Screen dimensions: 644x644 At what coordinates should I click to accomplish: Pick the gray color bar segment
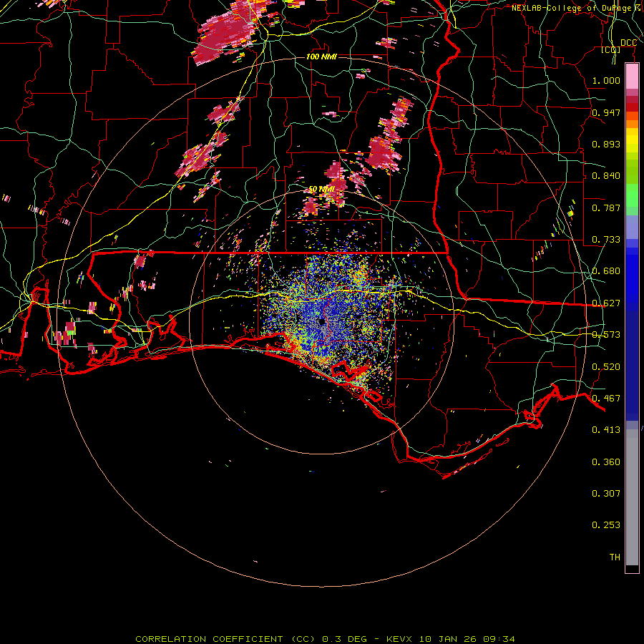(x=632, y=497)
